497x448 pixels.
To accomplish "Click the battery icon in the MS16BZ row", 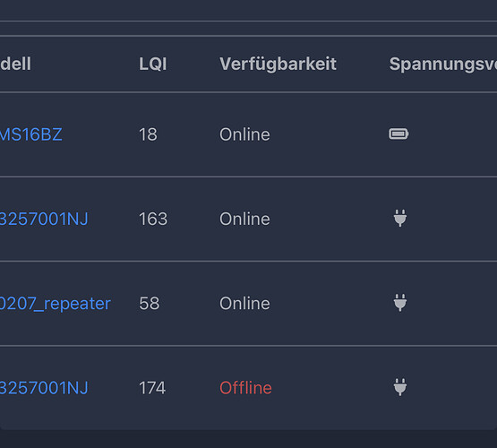I will point(398,134).
